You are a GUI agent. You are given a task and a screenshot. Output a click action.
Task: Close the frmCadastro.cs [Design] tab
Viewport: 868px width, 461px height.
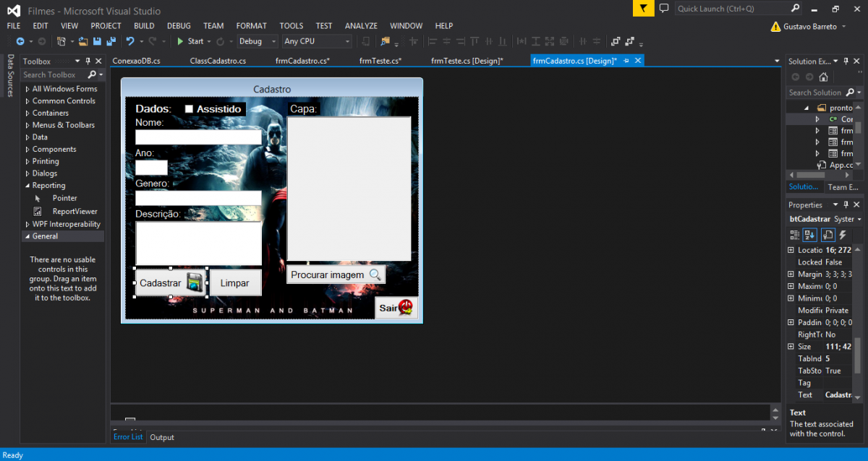pyautogui.click(x=637, y=61)
